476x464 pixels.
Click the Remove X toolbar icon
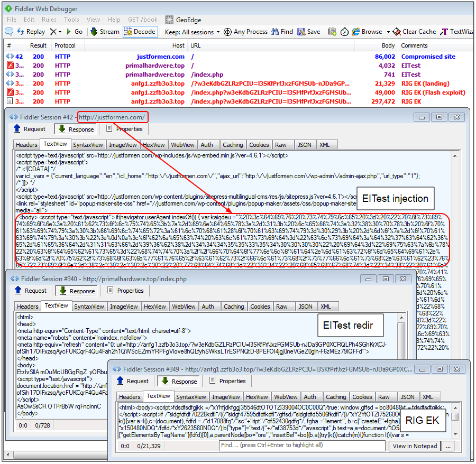pos(53,32)
